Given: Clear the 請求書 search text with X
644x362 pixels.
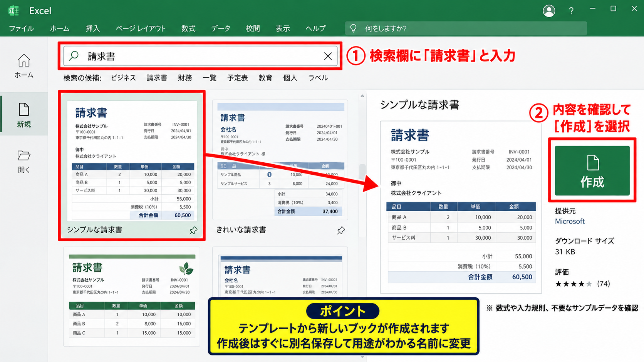Looking at the screenshot, I should pyautogui.click(x=328, y=56).
